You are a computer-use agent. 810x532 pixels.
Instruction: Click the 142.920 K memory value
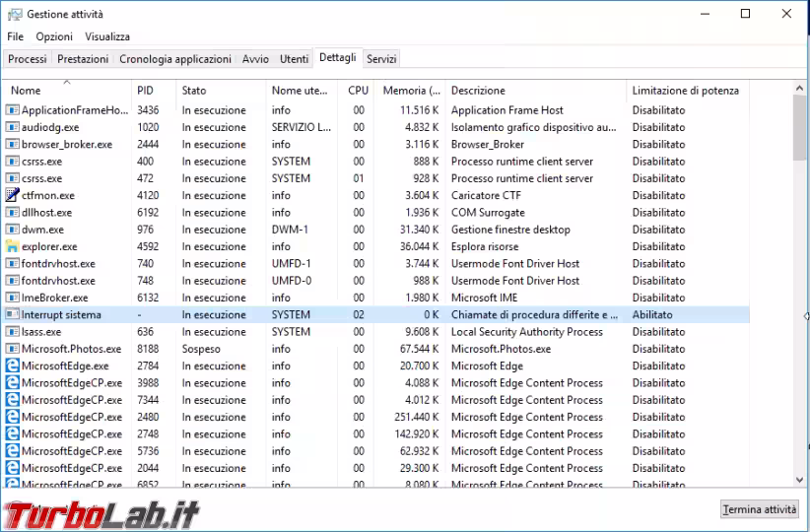[x=417, y=433]
